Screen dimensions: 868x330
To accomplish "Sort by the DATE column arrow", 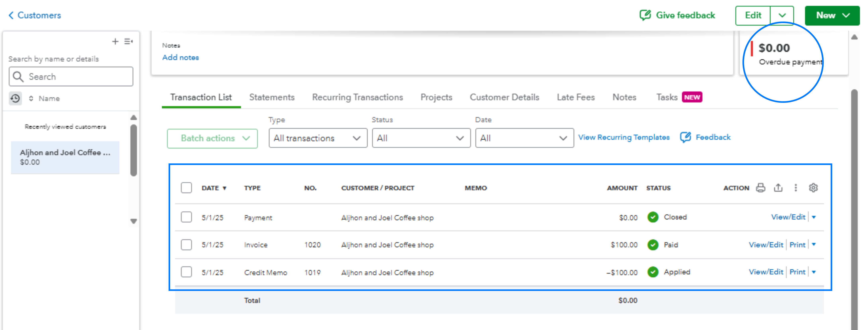I will (x=224, y=189).
